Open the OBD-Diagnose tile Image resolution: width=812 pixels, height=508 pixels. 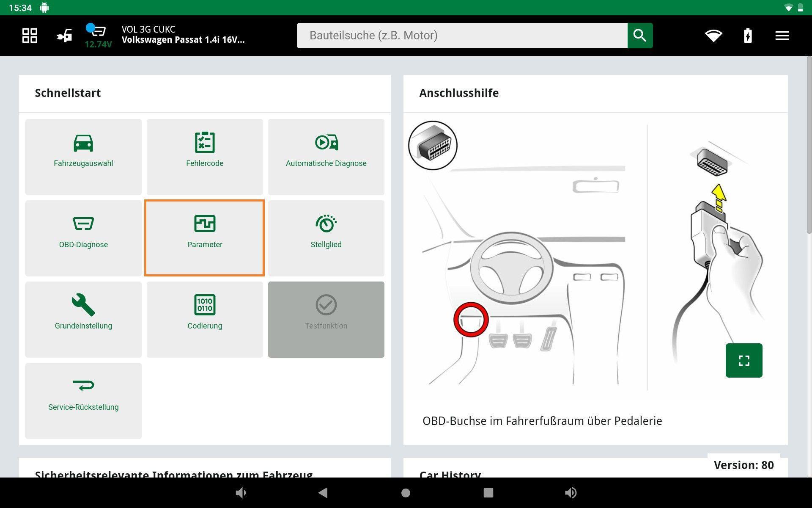click(x=83, y=238)
